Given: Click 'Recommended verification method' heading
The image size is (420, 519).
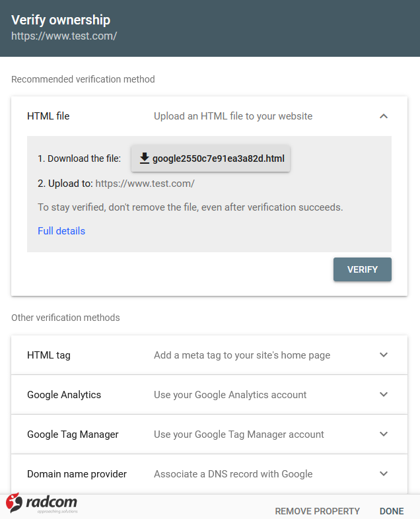Looking at the screenshot, I should [83, 79].
